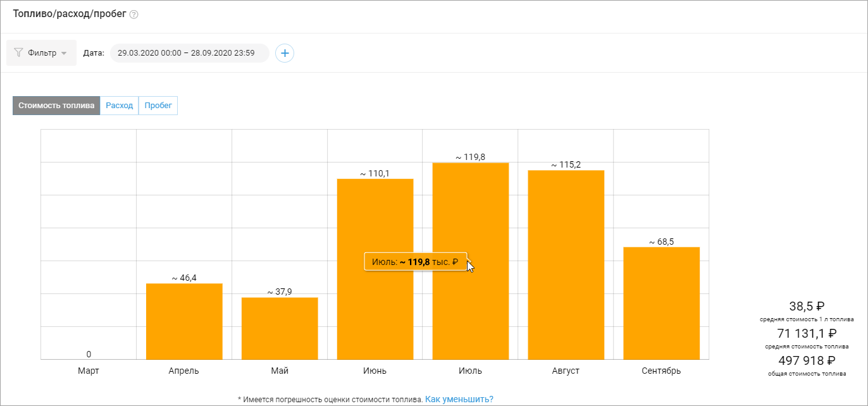This screenshot has width=868, height=406.
Task: Open the date range selector field
Action: click(x=190, y=53)
